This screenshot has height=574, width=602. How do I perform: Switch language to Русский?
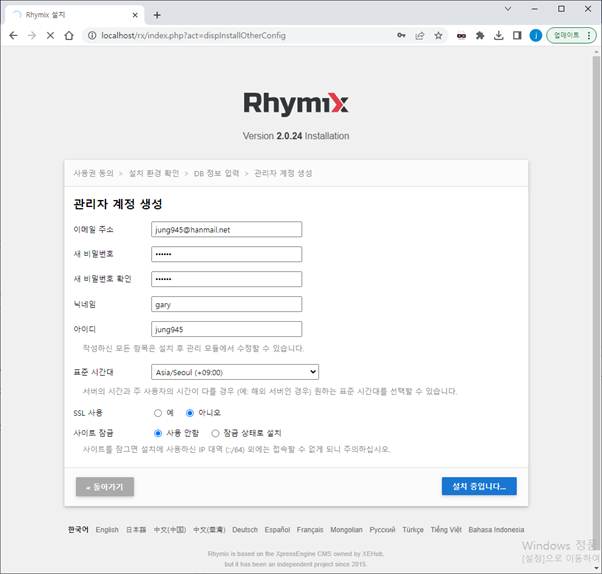(382, 530)
